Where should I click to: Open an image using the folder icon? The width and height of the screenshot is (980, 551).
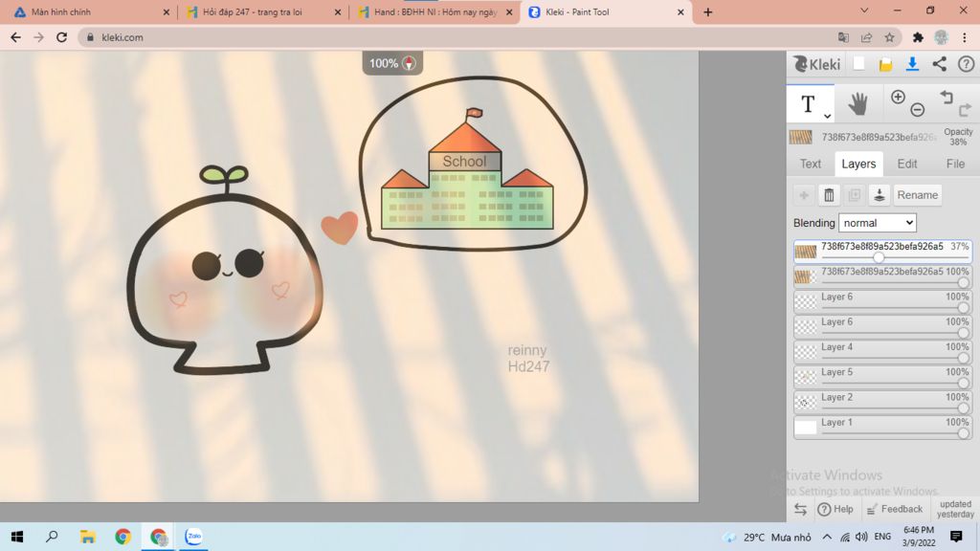[x=885, y=64]
